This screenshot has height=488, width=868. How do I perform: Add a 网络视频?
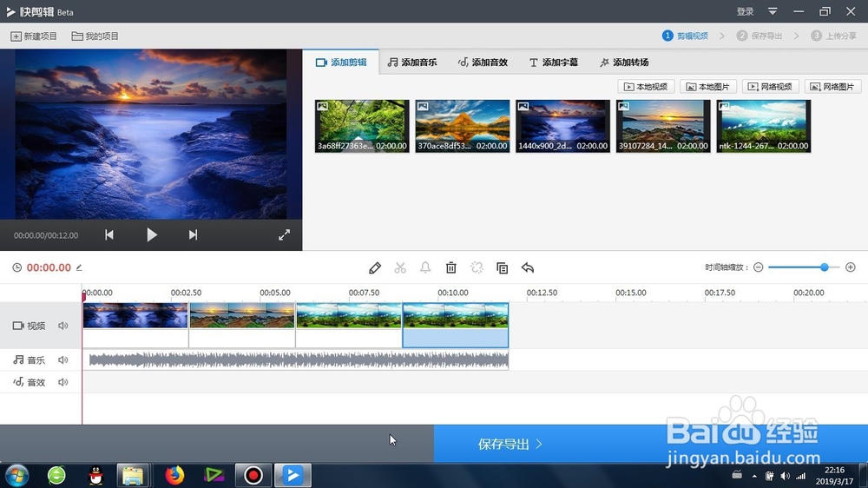[770, 87]
